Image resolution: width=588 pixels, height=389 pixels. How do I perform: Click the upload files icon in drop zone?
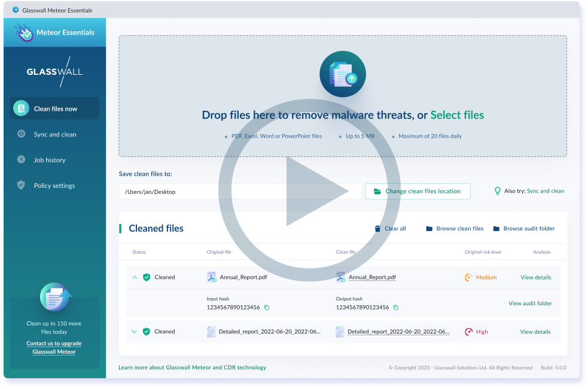click(343, 74)
